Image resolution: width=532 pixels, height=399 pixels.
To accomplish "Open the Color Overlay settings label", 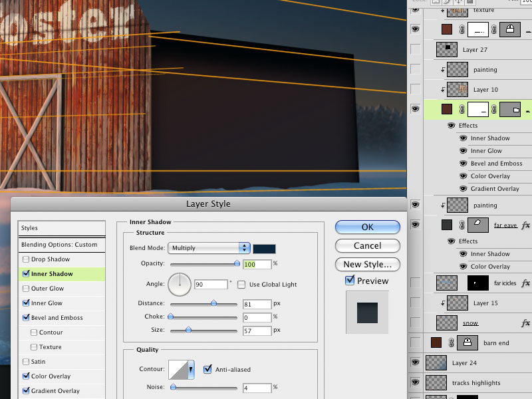I will tap(51, 376).
